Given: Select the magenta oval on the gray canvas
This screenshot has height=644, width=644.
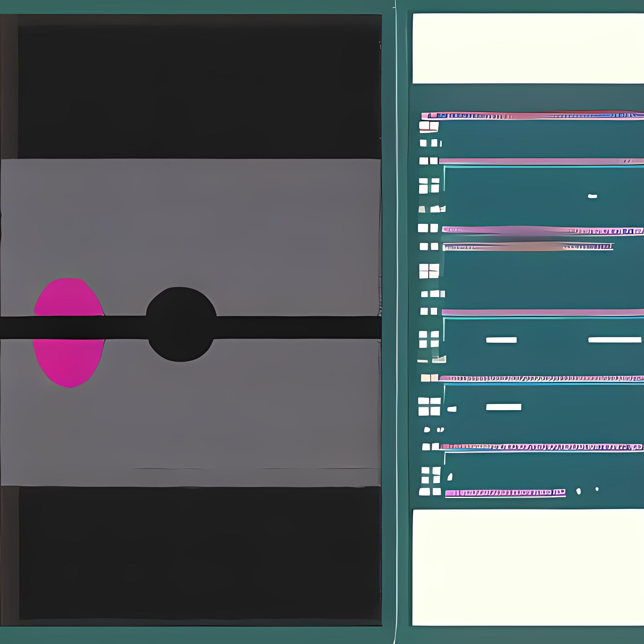Looking at the screenshot, I should coord(69,333).
